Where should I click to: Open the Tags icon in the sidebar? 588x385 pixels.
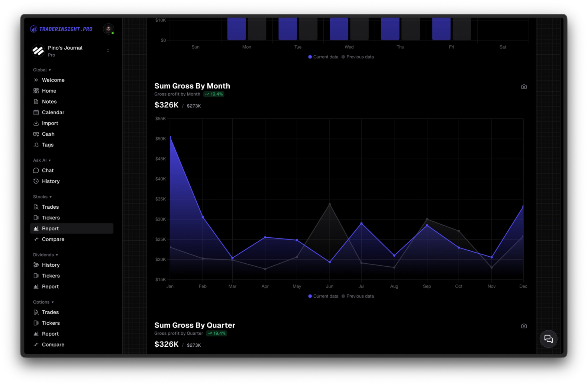[36, 145]
